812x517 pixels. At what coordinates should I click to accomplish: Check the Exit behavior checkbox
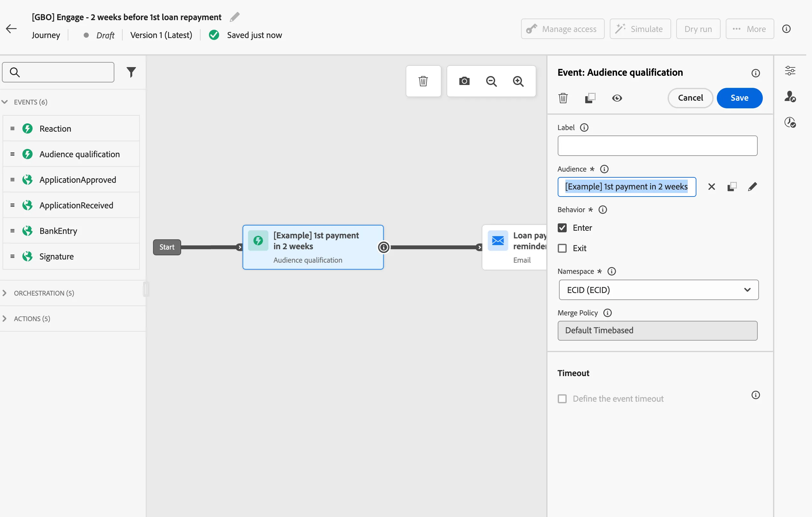click(x=562, y=248)
